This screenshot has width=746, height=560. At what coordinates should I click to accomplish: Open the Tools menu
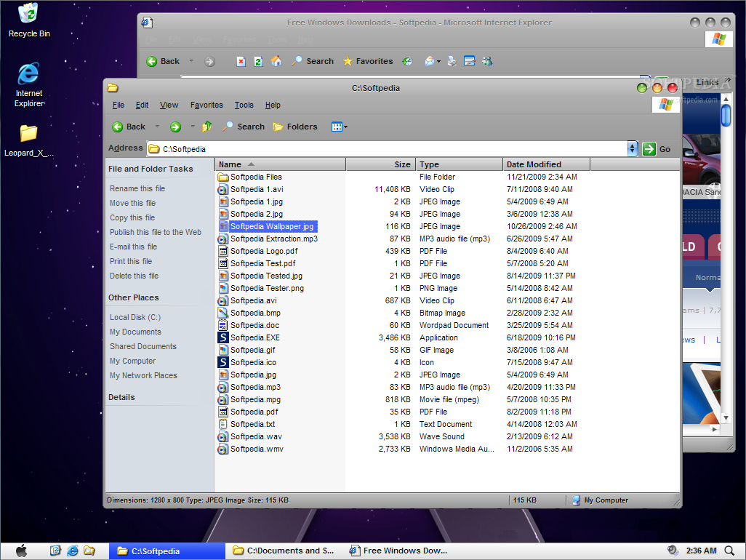click(244, 105)
